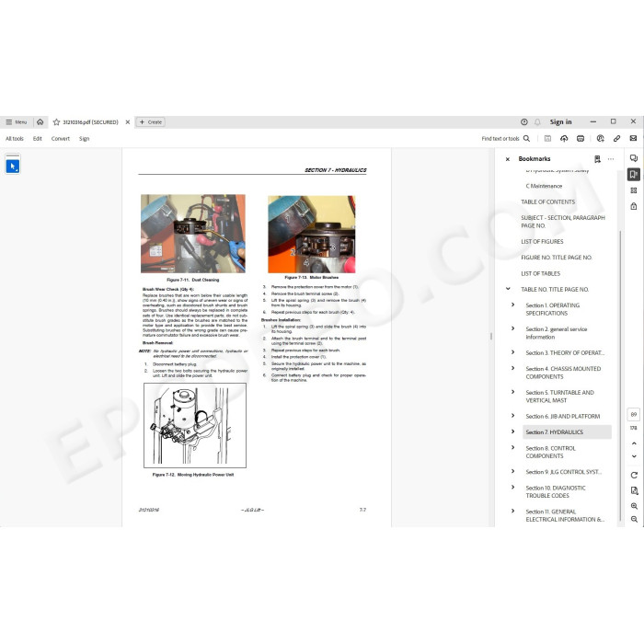Expand Section 7 HYDRAULICS chevron
The height and width of the screenshot is (644, 644).
click(512, 431)
